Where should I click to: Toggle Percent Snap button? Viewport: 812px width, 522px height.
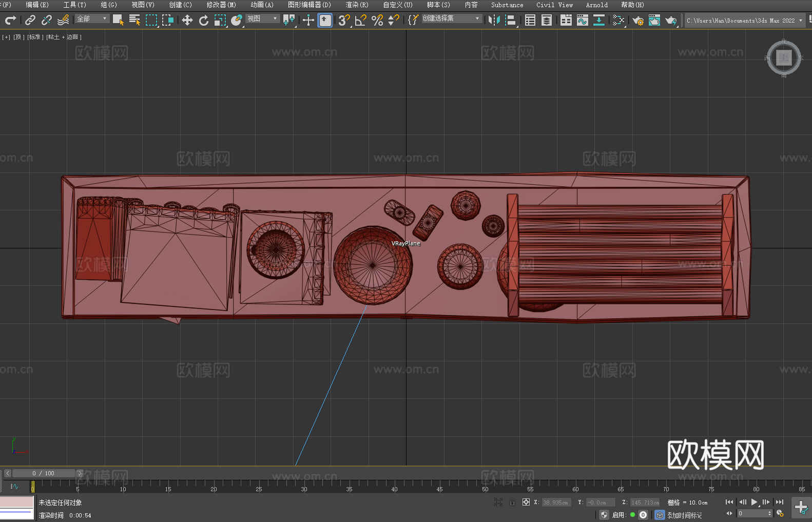pos(377,20)
